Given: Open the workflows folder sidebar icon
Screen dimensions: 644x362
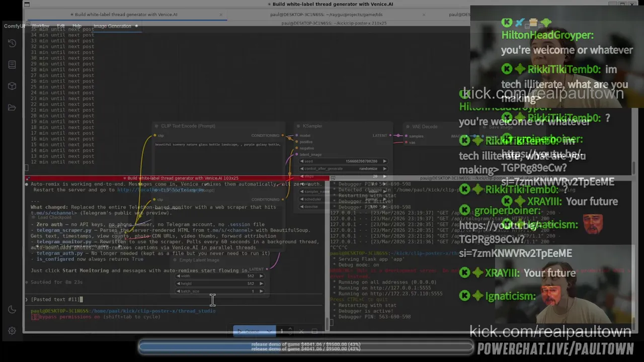Looking at the screenshot, I should coord(12,107).
